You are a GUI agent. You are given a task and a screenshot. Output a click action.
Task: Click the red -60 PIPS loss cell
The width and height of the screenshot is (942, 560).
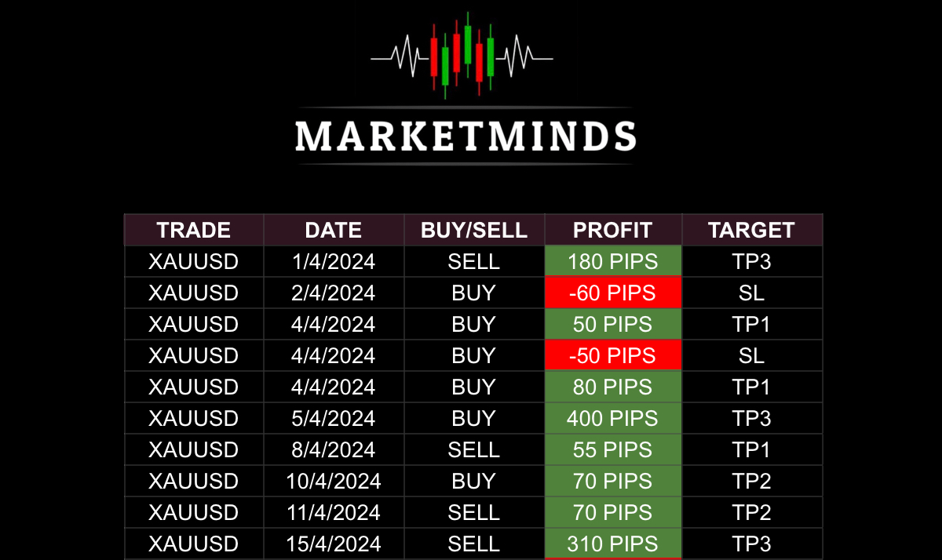pyautogui.click(x=613, y=293)
